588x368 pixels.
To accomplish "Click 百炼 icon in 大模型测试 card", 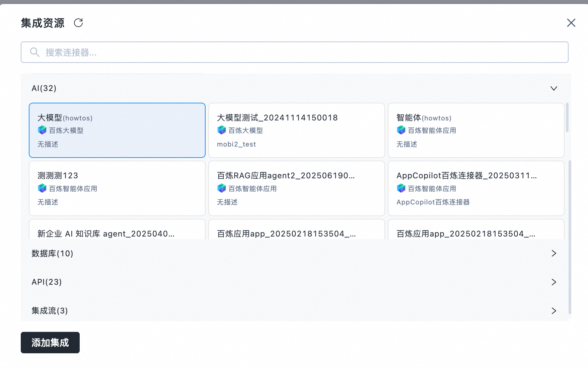I will (222, 130).
